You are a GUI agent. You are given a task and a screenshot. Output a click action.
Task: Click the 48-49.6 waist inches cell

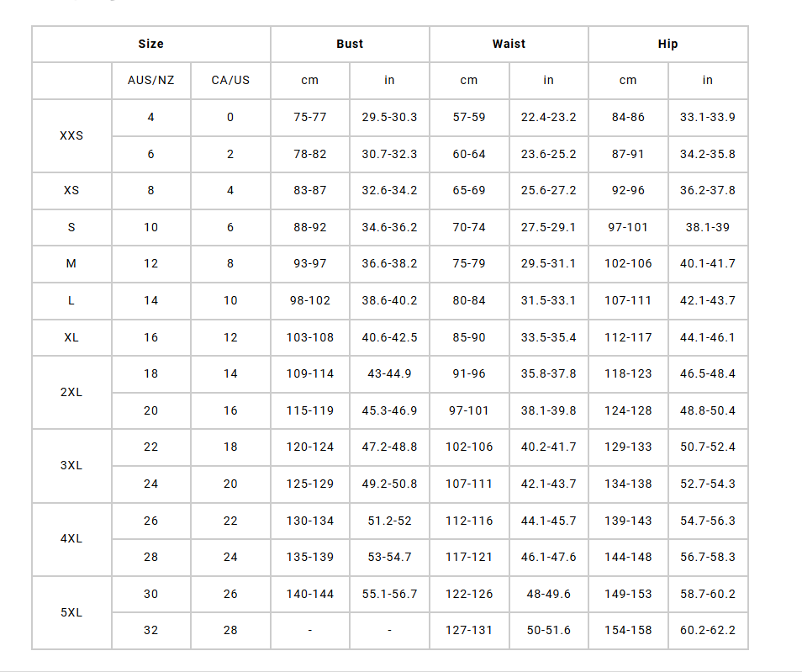[548, 594]
